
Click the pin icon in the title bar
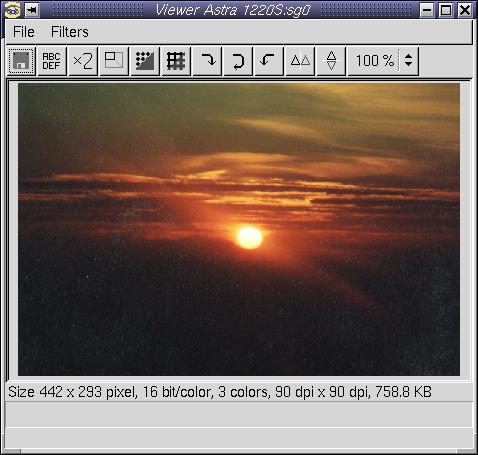(32, 10)
